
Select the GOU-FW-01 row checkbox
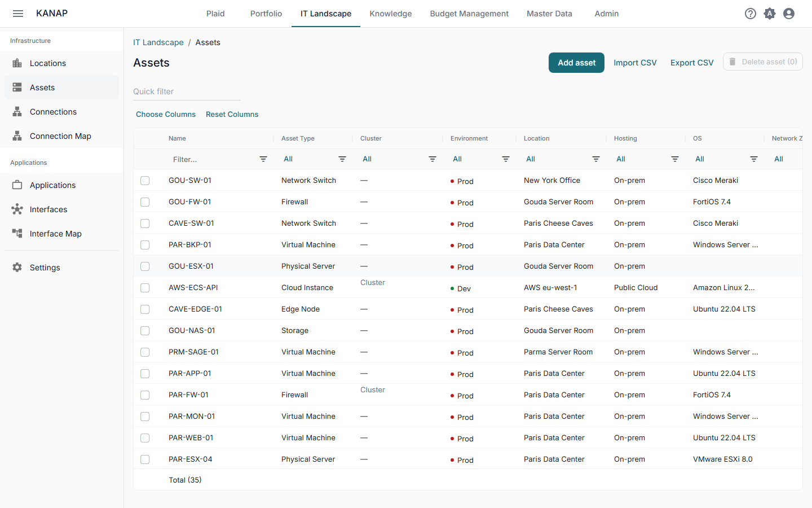[145, 202]
